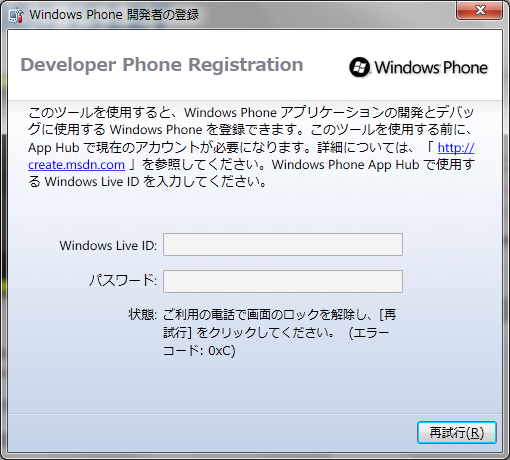Click the Windows Phone logo
Screen dimensions: 510x460
(418, 67)
